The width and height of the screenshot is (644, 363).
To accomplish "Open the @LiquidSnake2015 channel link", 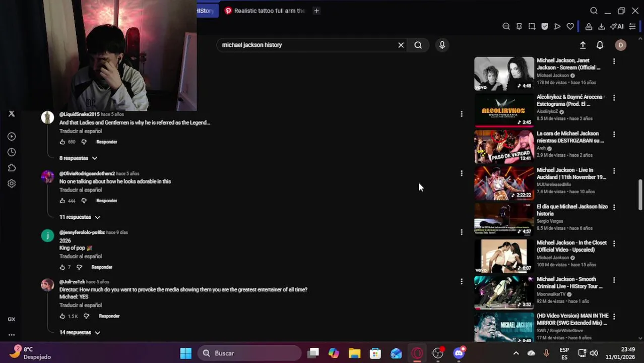I will pos(80,114).
